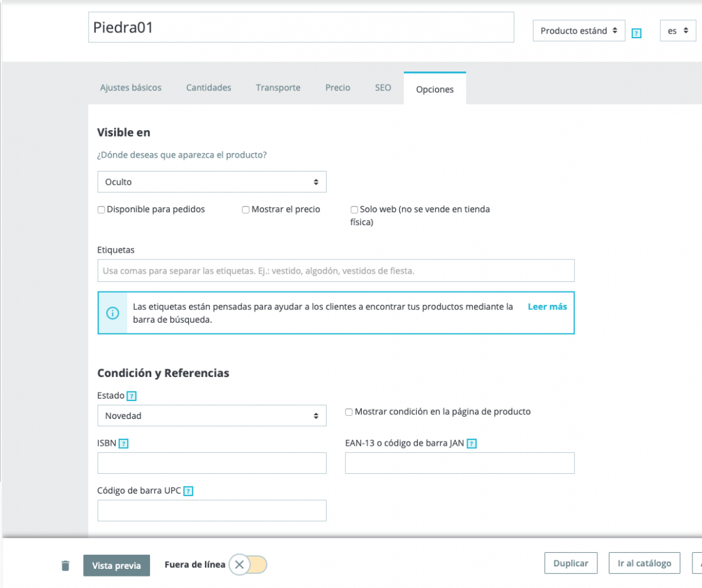The width and height of the screenshot is (702, 588).
Task: Go to the Transporte tab
Action: pos(278,88)
